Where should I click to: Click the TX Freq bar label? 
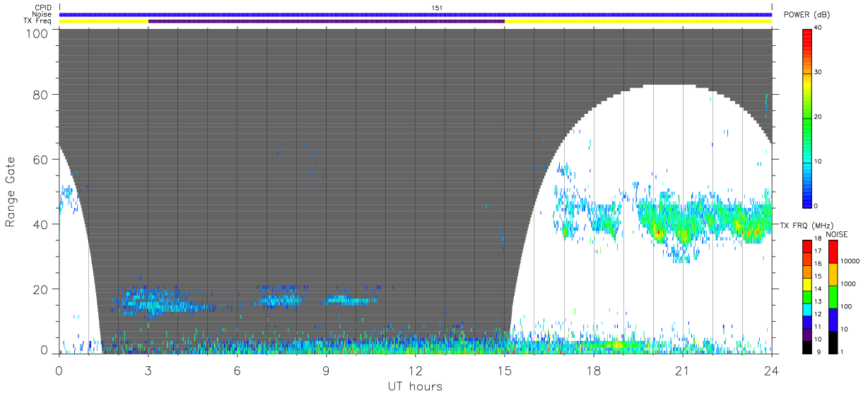[38, 21]
